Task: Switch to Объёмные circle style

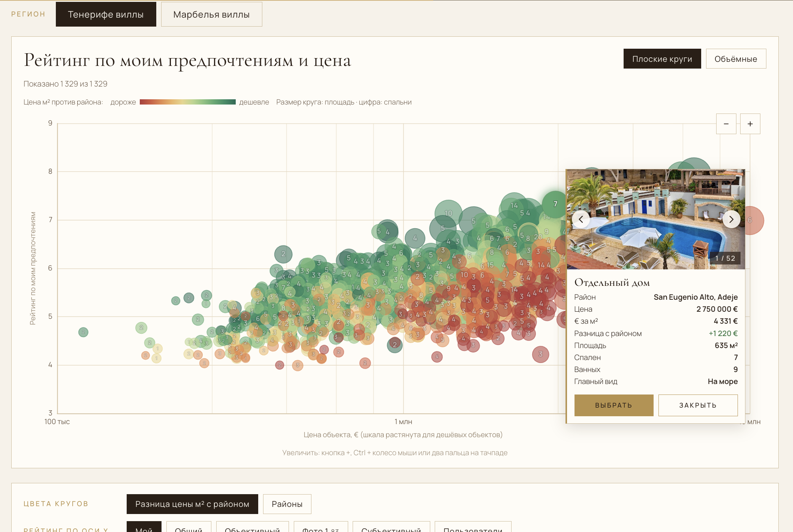Action: click(736, 59)
